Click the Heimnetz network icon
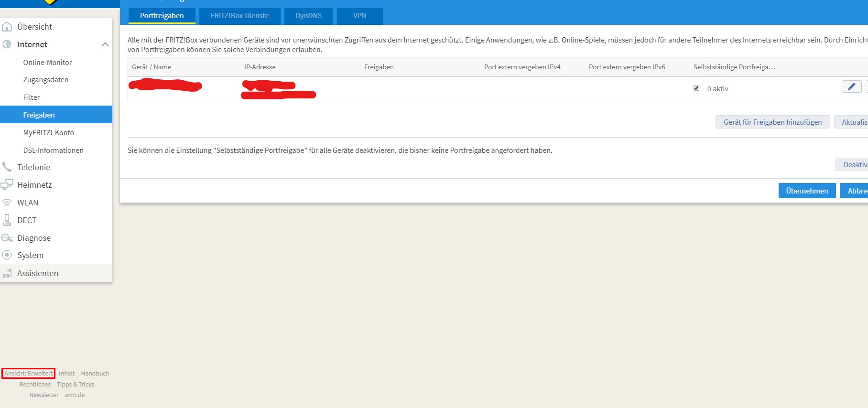 7,185
